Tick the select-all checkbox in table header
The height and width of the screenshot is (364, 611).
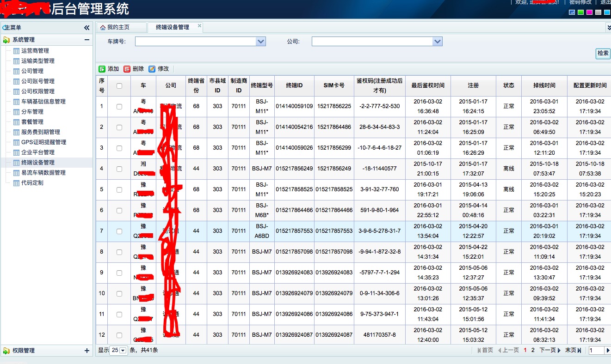click(x=119, y=85)
